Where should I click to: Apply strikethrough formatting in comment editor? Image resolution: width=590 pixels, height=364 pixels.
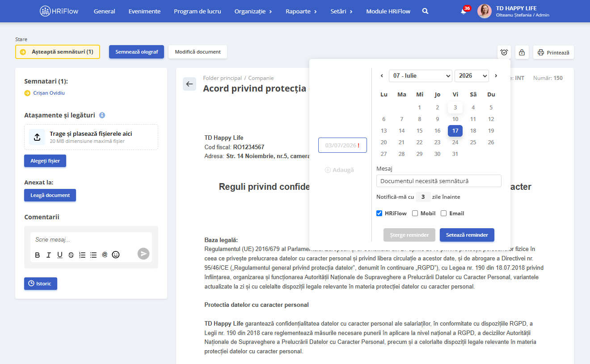click(71, 255)
